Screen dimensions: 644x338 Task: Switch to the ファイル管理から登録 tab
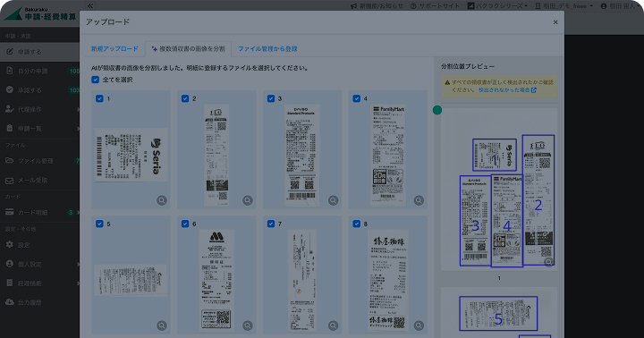[267, 49]
